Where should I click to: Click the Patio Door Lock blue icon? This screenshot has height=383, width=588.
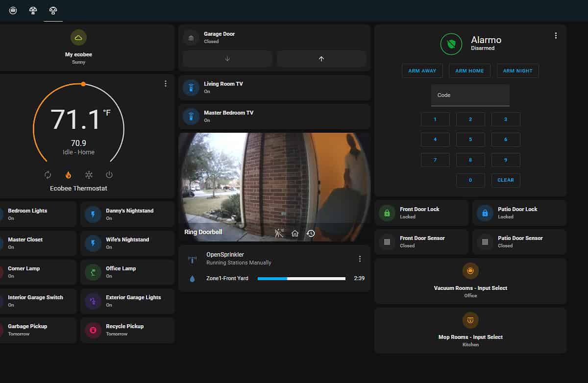coord(485,213)
